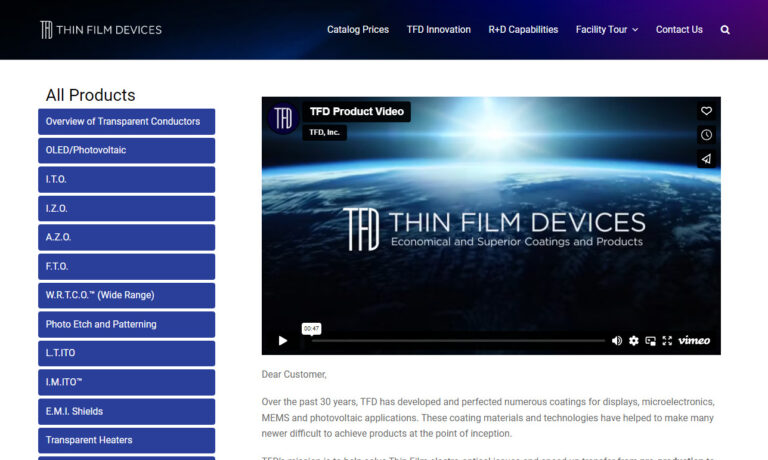Viewport: 768px width, 460px height.
Task: Open the E.M.I. Shields page
Action: point(126,412)
